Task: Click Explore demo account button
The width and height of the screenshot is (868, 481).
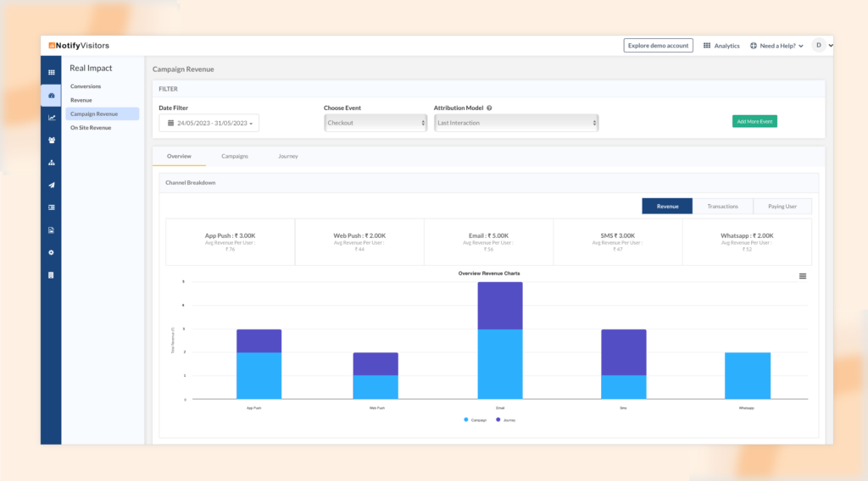Action: tap(658, 46)
